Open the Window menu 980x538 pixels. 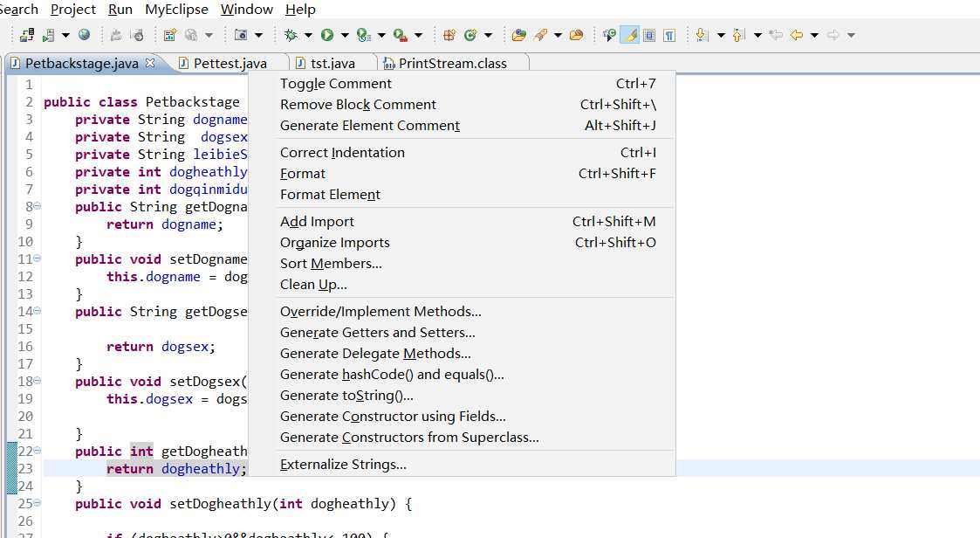pos(247,10)
